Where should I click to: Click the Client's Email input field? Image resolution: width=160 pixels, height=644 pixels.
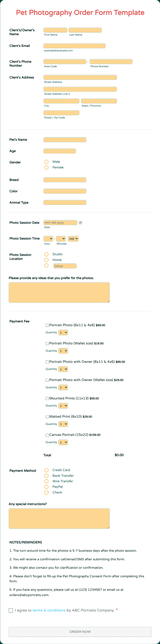pyautogui.click(x=74, y=46)
